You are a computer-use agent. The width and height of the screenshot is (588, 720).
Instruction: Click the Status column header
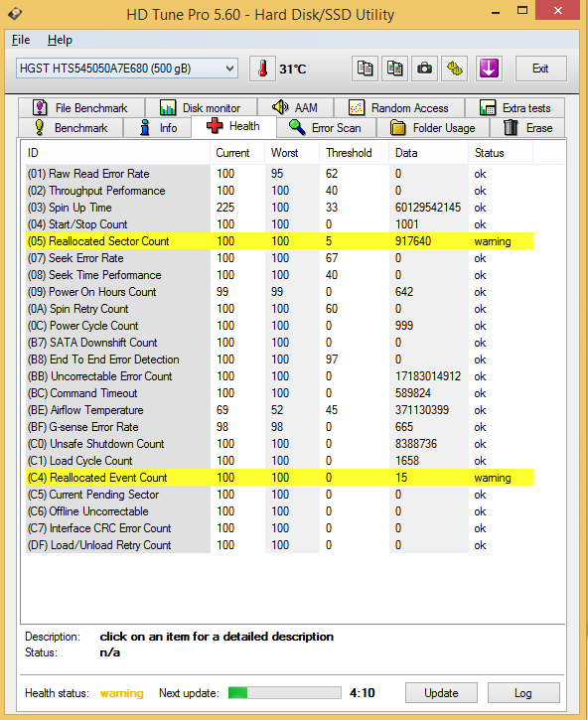coord(501,153)
